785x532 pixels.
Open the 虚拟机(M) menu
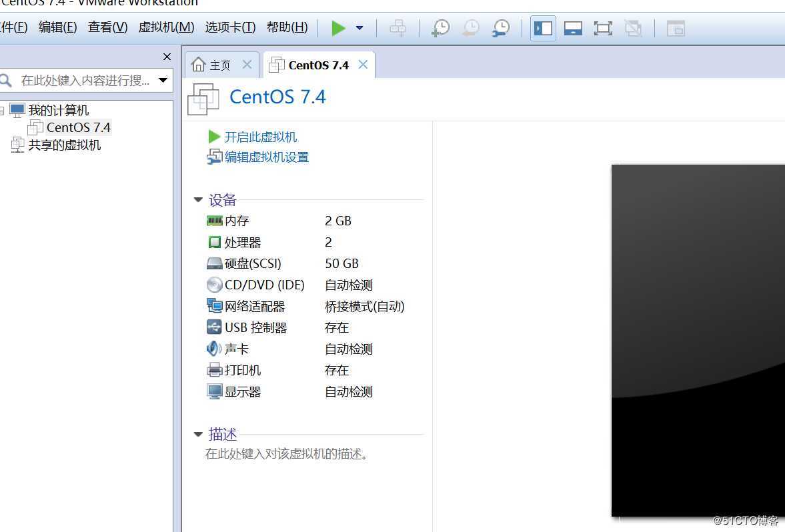[x=166, y=27]
